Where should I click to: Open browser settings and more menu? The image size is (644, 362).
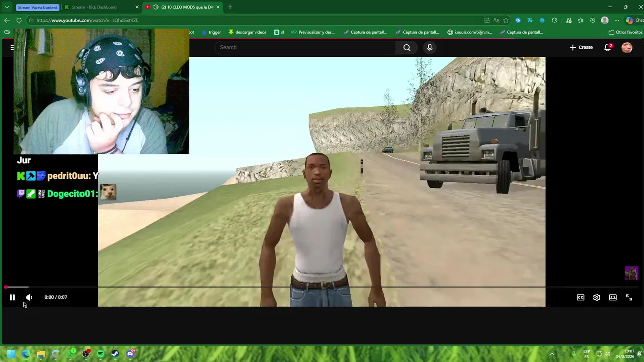pos(617,20)
